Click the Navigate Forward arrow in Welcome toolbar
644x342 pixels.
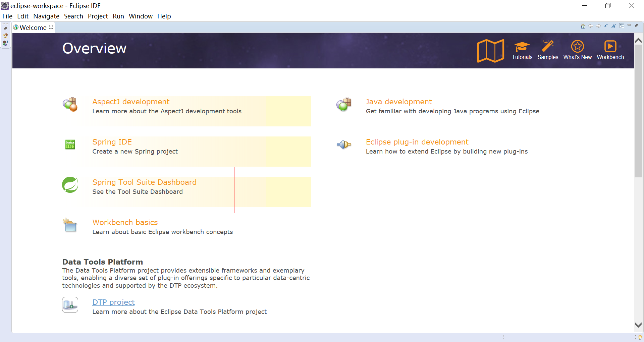(x=598, y=26)
